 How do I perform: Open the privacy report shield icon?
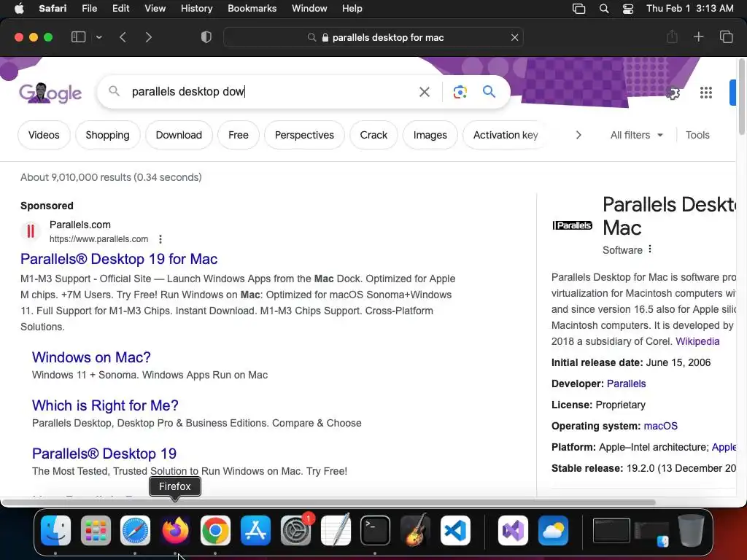tap(206, 37)
